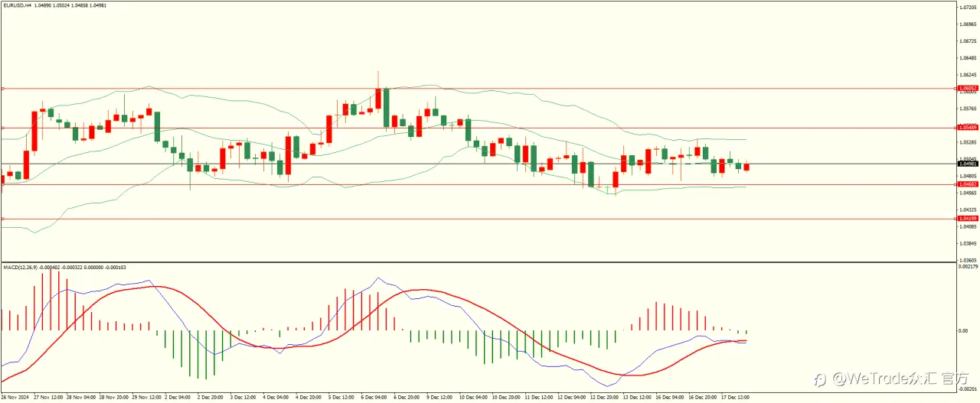
Task: Click the 28 Nov 20:00 time label
Action: [113, 398]
